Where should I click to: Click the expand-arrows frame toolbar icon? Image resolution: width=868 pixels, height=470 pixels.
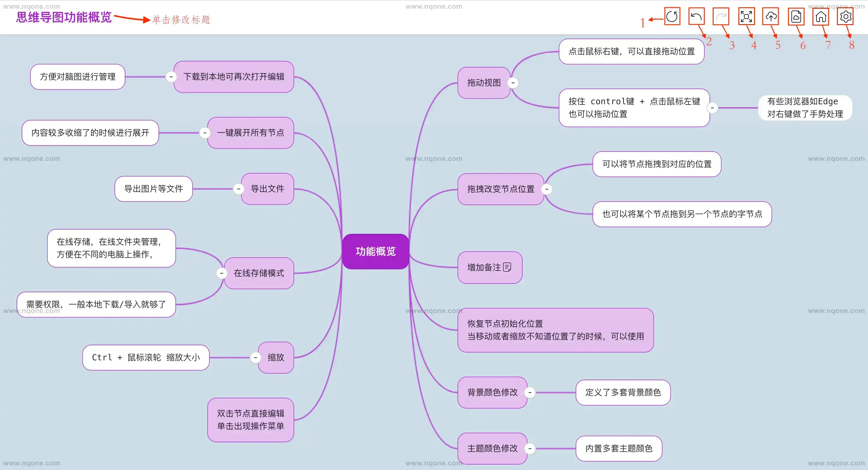[x=746, y=17]
